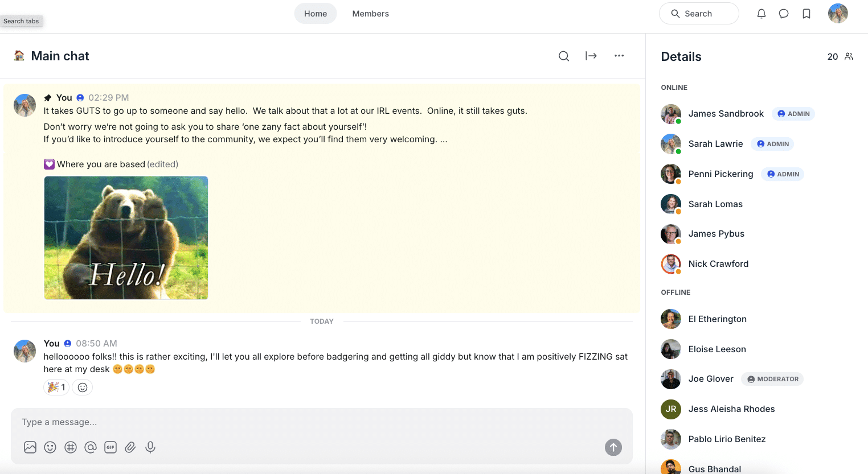Viewport: 868px width, 474px height.
Task: Send message with the up-arrow button
Action: coord(613,447)
